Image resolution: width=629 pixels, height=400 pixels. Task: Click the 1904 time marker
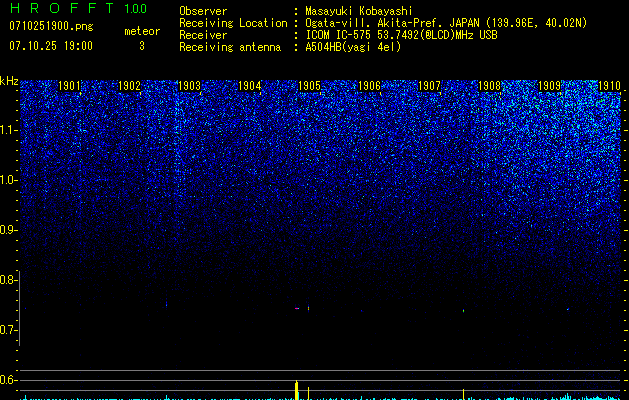pyautogui.click(x=250, y=86)
